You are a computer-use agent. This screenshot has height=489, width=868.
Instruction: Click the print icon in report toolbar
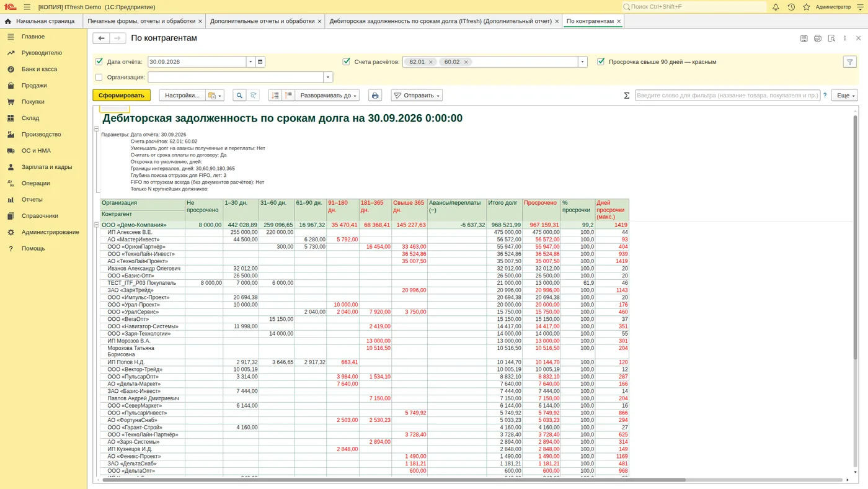pyautogui.click(x=374, y=96)
